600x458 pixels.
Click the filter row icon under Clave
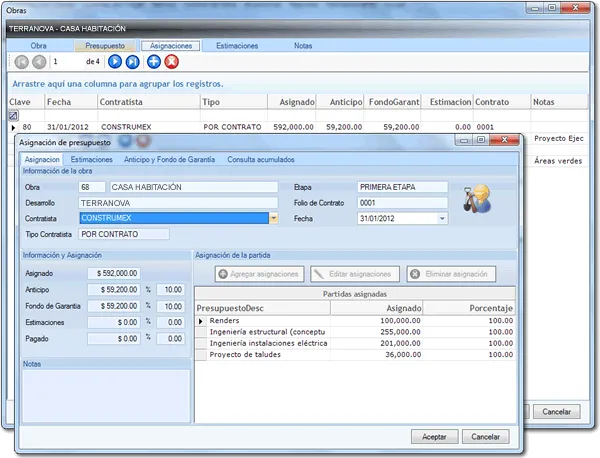point(13,115)
